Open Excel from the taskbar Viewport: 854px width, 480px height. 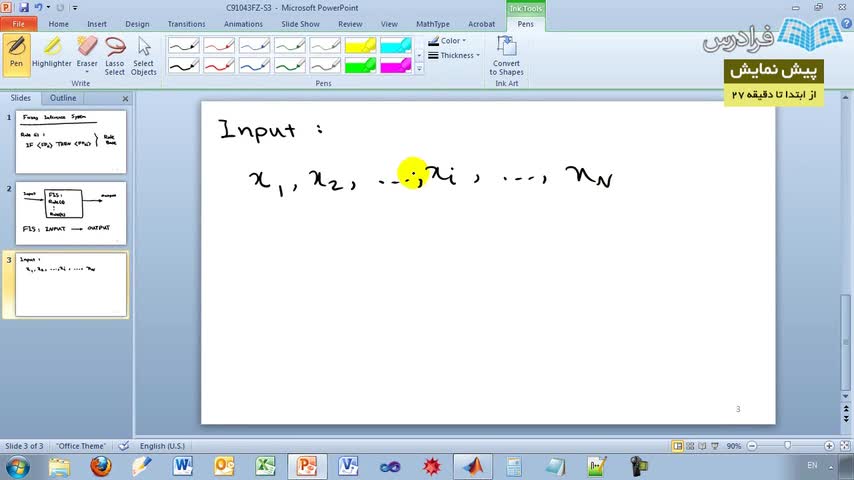(265, 466)
